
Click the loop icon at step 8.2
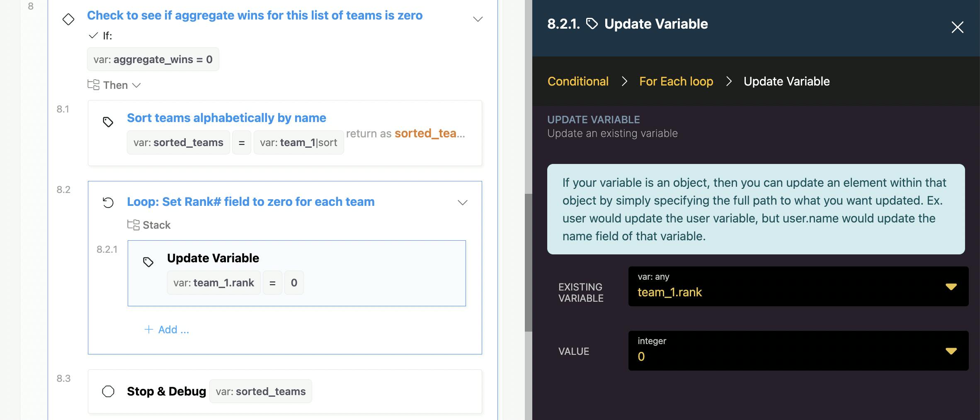(x=108, y=203)
